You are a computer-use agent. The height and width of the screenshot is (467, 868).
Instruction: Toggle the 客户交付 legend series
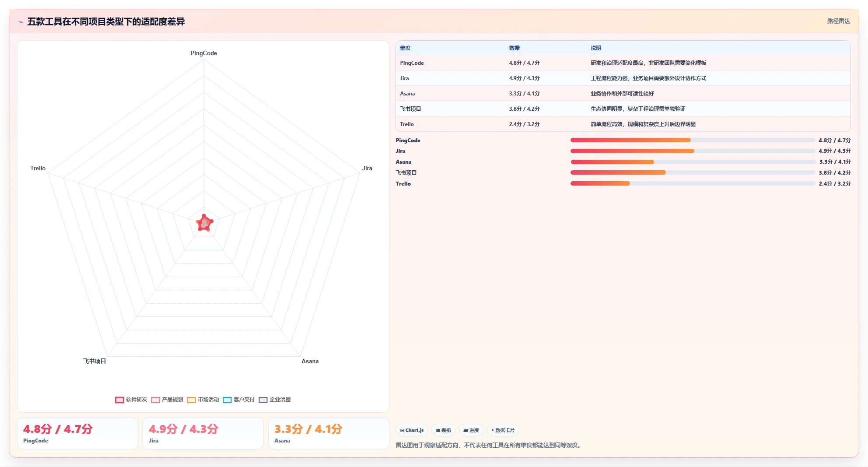point(239,400)
